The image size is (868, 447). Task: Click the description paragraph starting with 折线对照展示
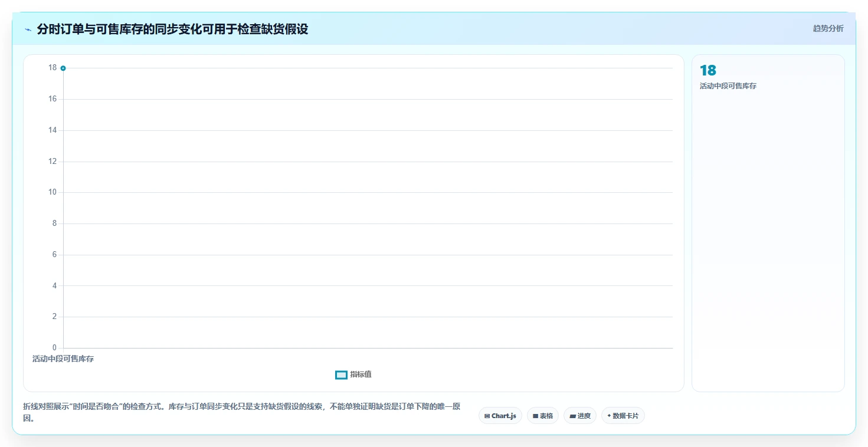point(242,413)
